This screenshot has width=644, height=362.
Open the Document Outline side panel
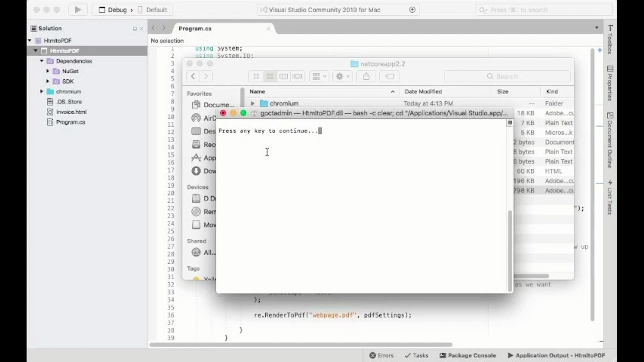tap(610, 140)
